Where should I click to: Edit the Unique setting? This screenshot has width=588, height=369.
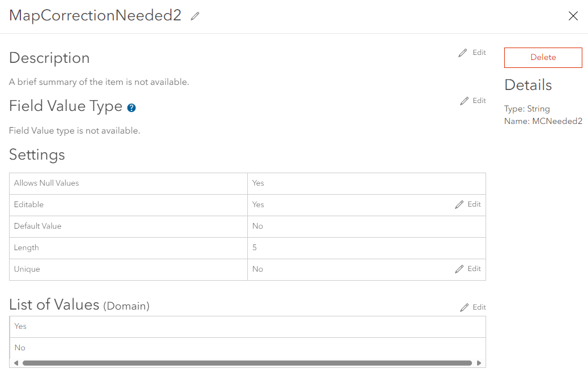468,269
